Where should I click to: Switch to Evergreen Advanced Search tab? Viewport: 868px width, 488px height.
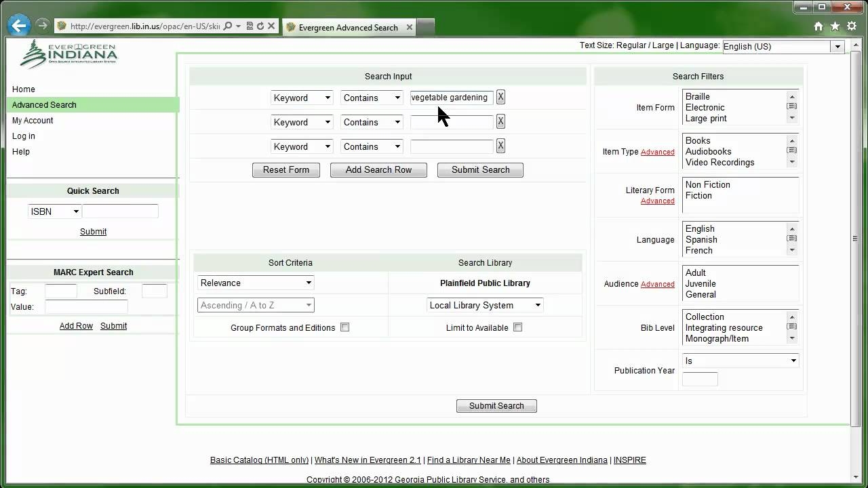[349, 28]
